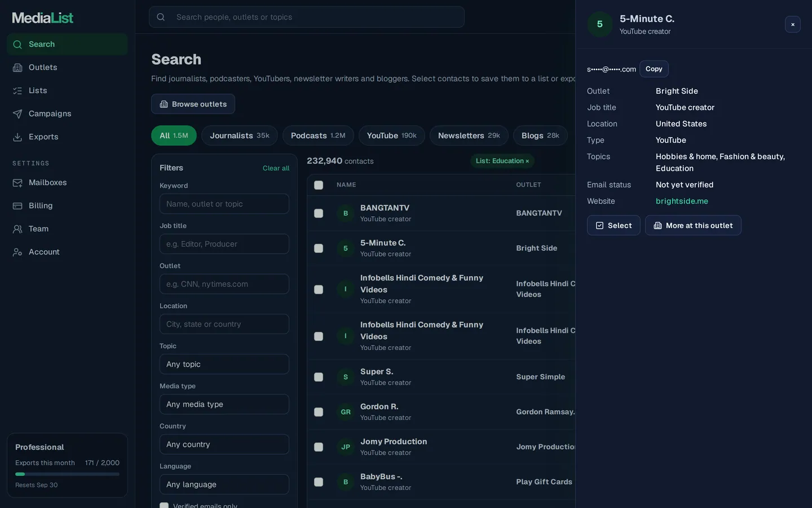The height and width of the screenshot is (508, 812).
Task: Click the Play Gift Cards outlet cell
Action: tap(544, 481)
